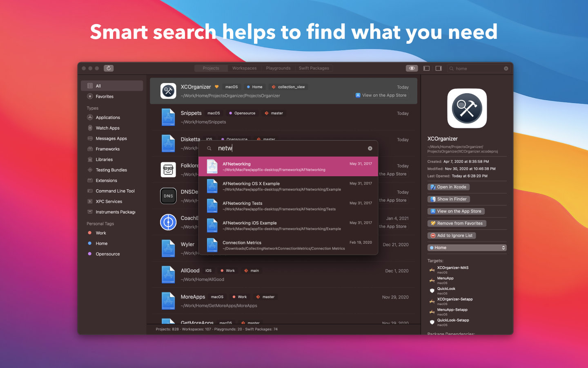Toggle the eye preview button in toolbar
The width and height of the screenshot is (588, 368).
click(412, 68)
